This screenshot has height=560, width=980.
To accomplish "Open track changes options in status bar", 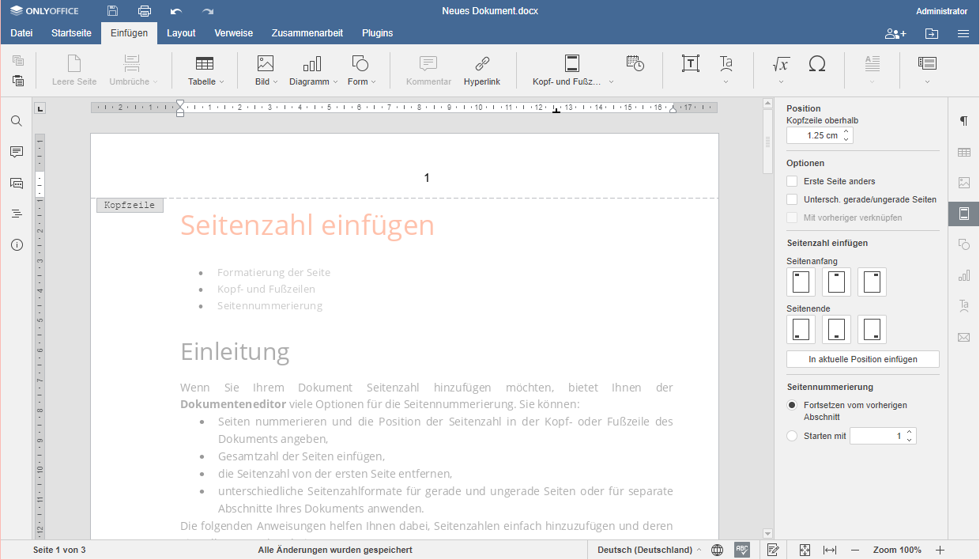I will click(x=774, y=550).
